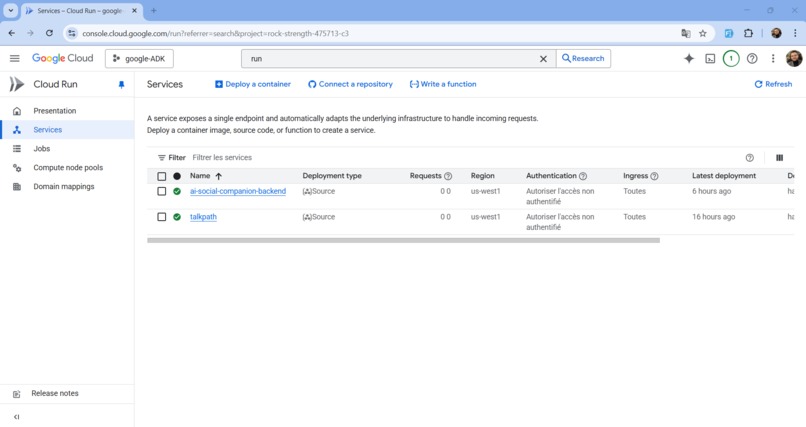
Task: Click the browser address bar URL
Action: (215, 33)
